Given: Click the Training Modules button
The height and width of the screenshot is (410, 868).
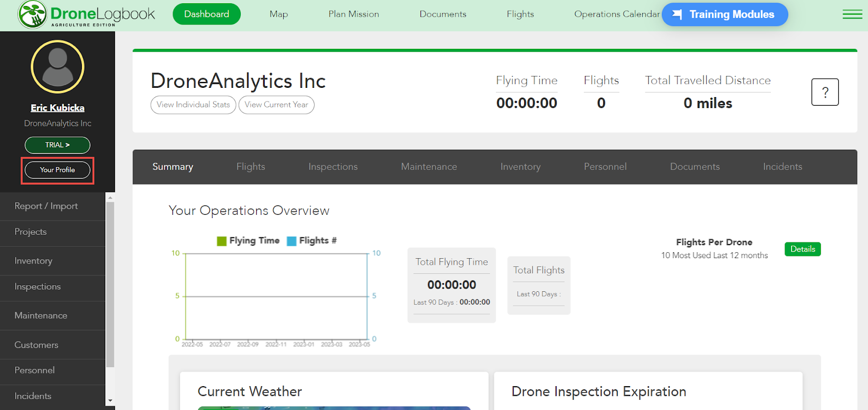Looking at the screenshot, I should (725, 15).
